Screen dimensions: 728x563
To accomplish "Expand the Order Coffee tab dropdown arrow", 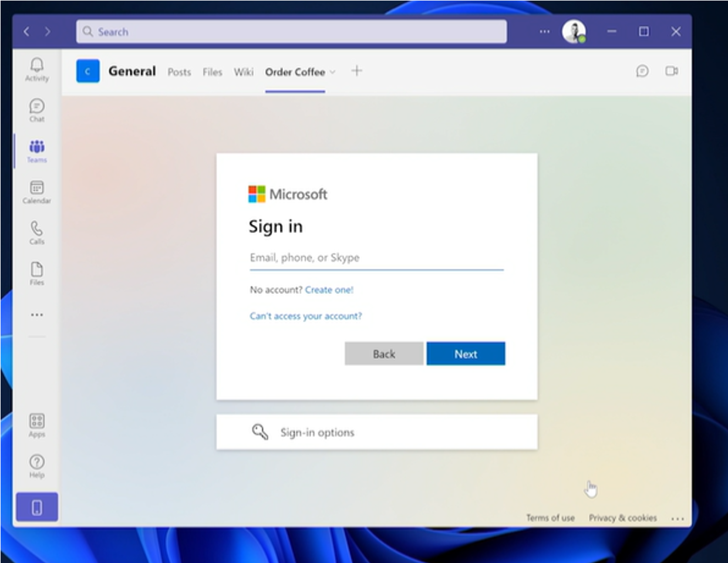I will [x=332, y=72].
